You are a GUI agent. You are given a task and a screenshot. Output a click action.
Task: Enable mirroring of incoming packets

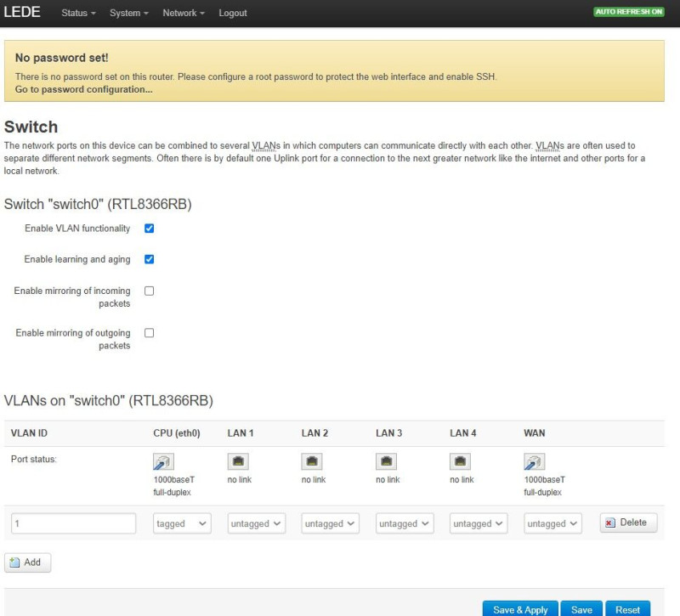(150, 291)
